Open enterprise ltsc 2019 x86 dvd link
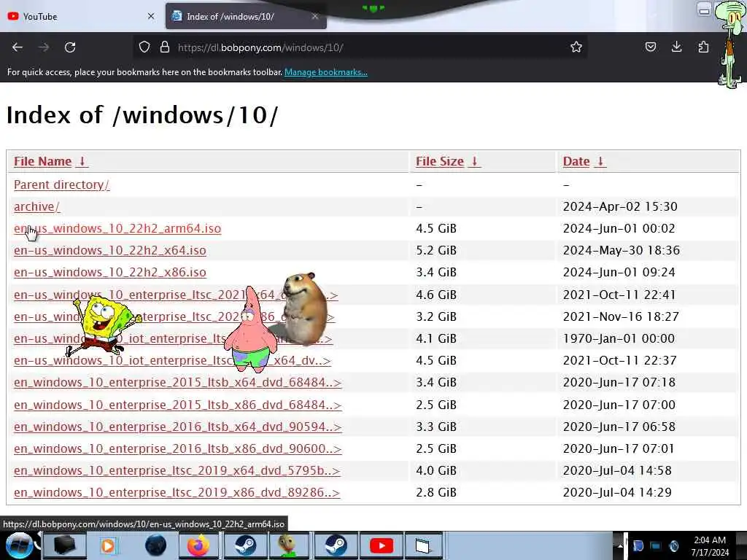Viewport: 747px width, 560px height. 177,492
